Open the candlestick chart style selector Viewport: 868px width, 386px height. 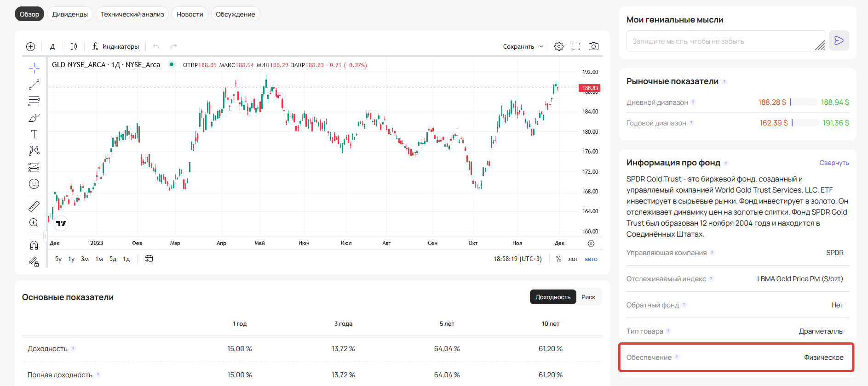click(74, 46)
